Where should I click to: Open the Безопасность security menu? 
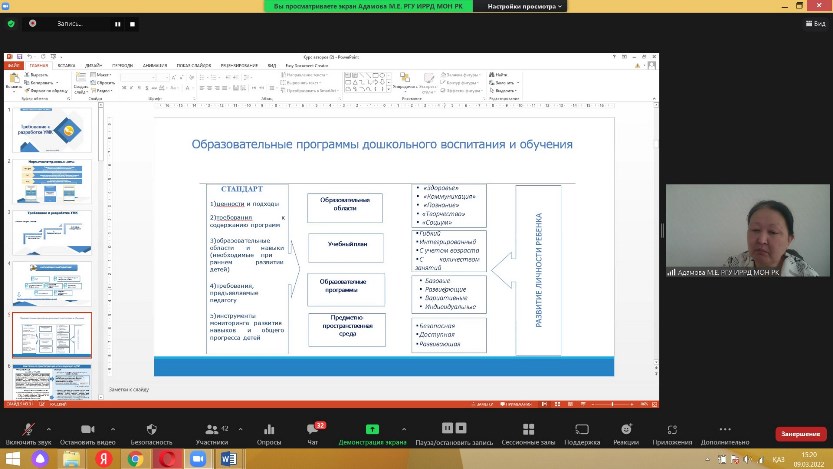[x=151, y=430]
